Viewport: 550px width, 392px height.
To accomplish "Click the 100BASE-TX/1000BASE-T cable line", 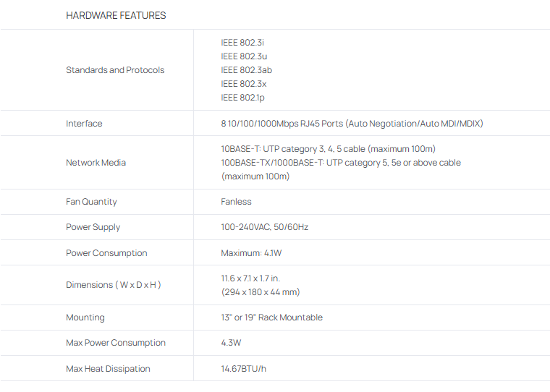I will (x=340, y=163).
